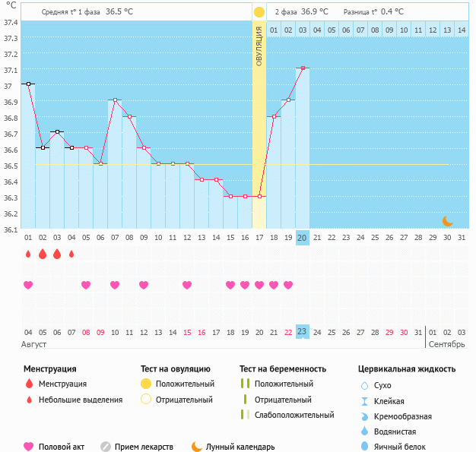Screen dimensions: 476x452
Task: Click the Сухо cervical fluid drop icon
Action: 364,385
